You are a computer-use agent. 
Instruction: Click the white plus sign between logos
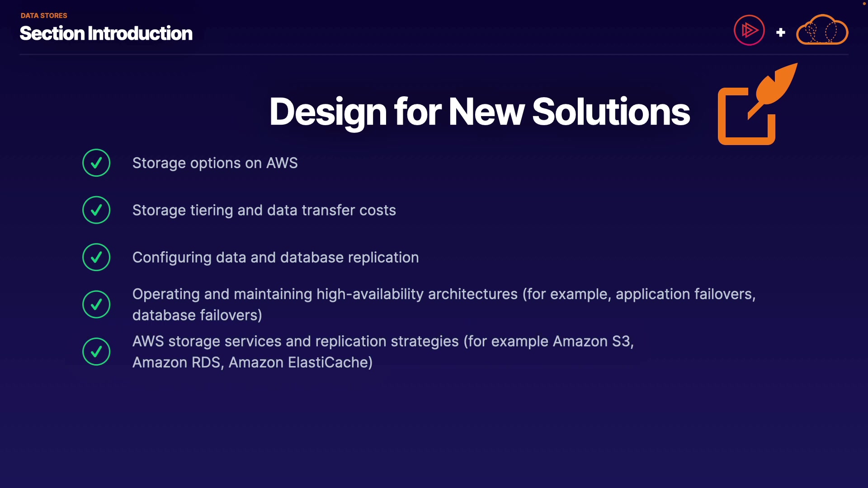point(780,33)
